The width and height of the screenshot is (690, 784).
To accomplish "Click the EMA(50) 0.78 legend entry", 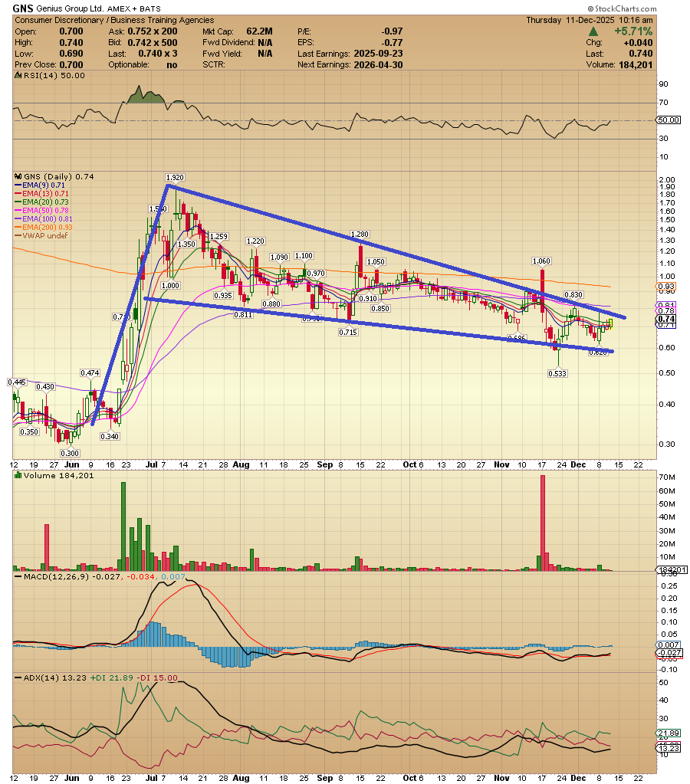I will (42, 211).
